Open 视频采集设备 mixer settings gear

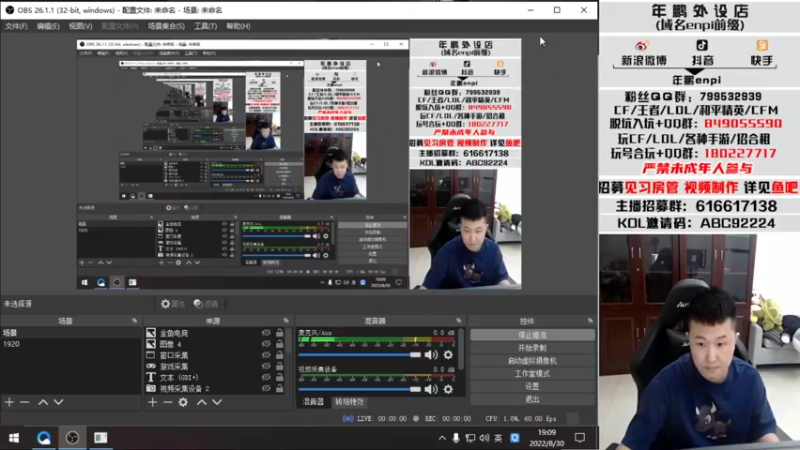(x=448, y=389)
